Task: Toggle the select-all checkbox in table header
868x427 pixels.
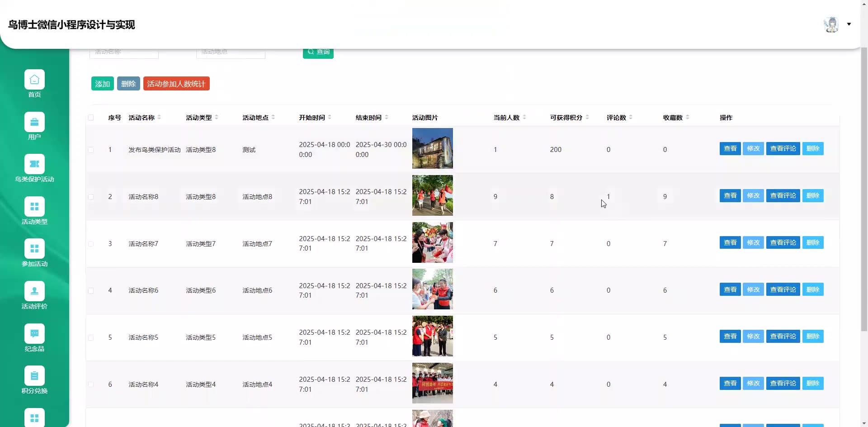Action: pyautogui.click(x=91, y=118)
